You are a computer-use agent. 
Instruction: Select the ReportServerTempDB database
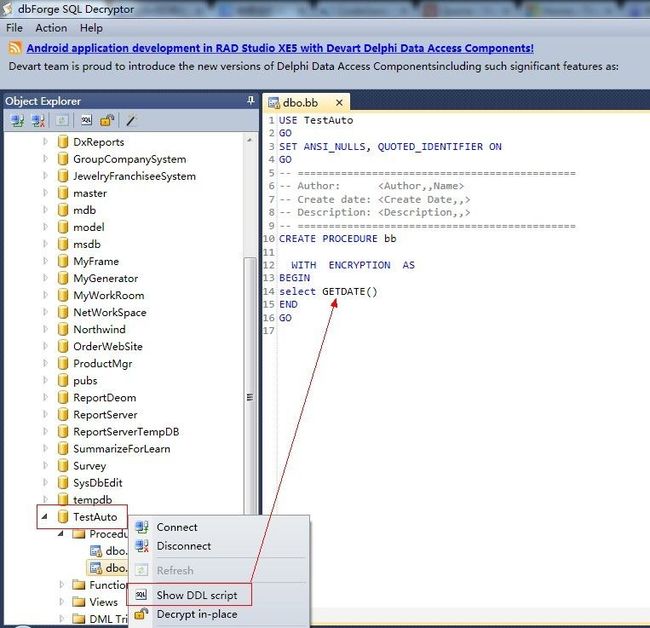pyautogui.click(x=126, y=432)
